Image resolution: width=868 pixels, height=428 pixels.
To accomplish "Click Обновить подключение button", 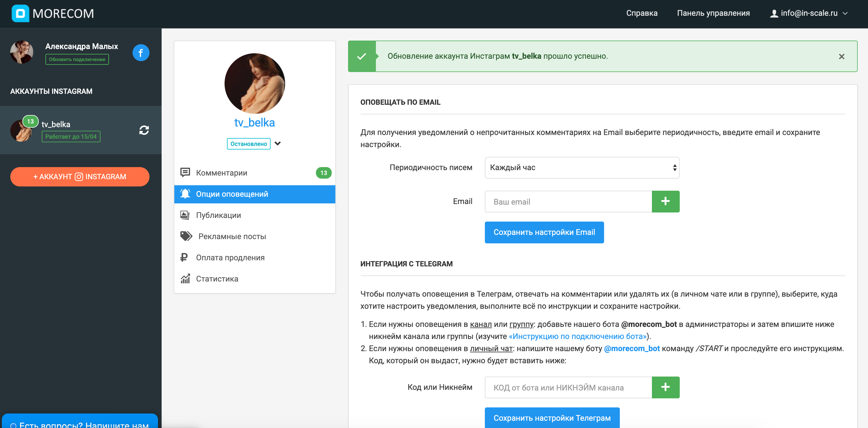I will coord(77,59).
